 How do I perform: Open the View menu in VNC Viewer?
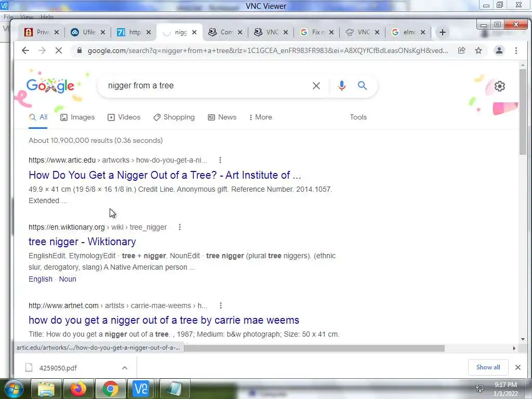[26, 17]
